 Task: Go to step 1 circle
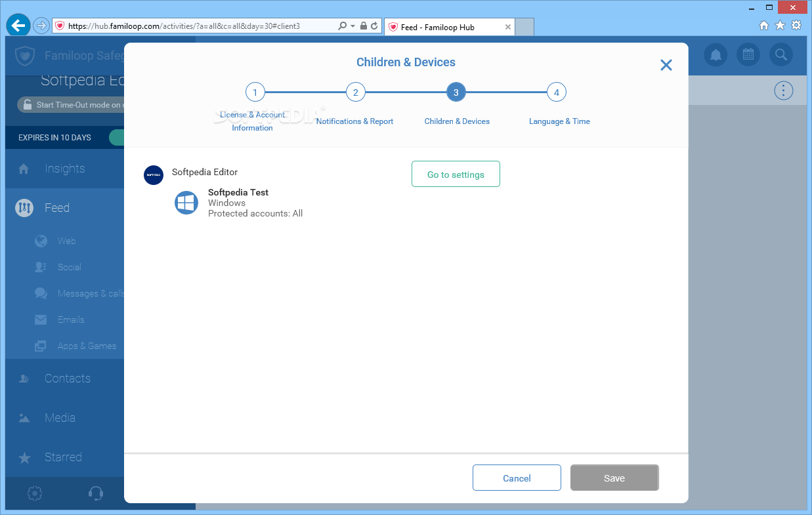click(x=255, y=93)
